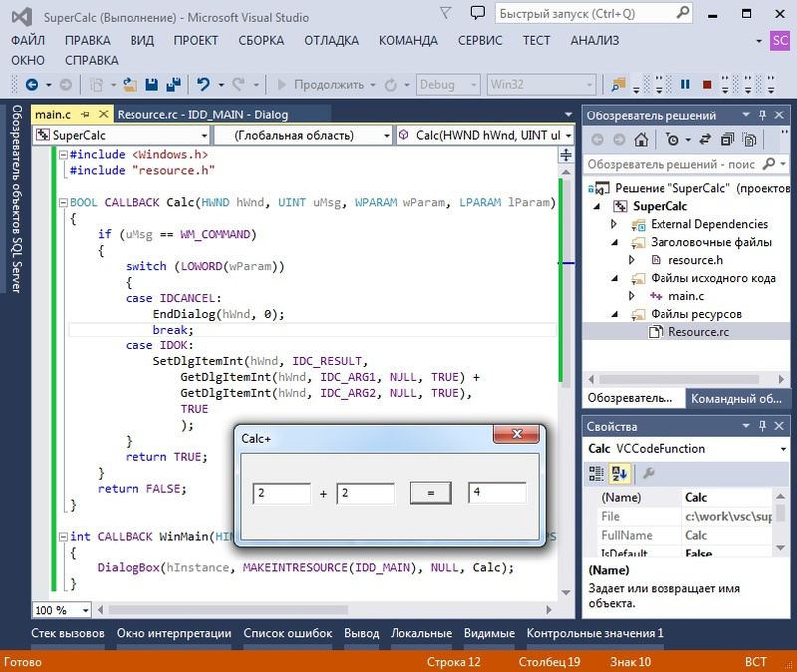Click the Save All toolbar icon
The width and height of the screenshot is (797, 672).
[x=173, y=85]
